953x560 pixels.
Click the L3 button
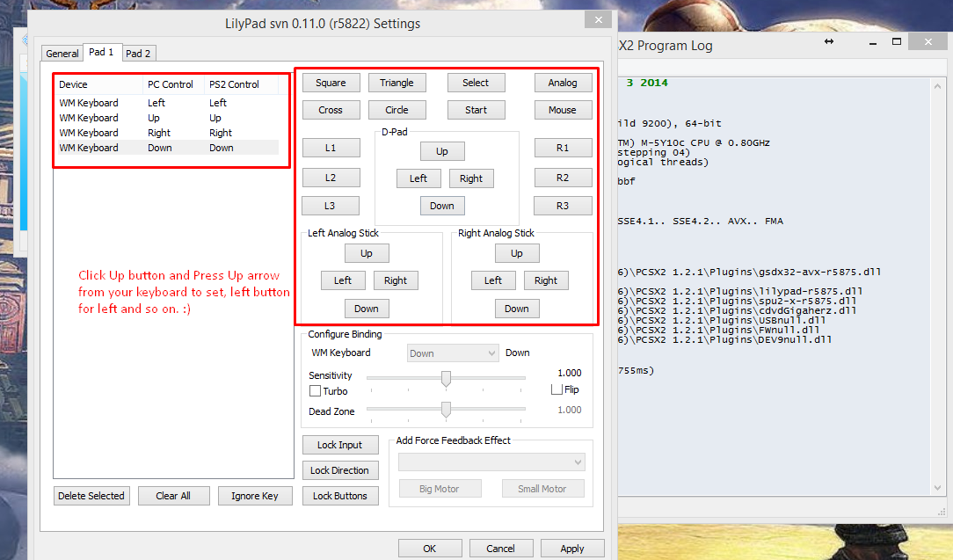(x=330, y=206)
